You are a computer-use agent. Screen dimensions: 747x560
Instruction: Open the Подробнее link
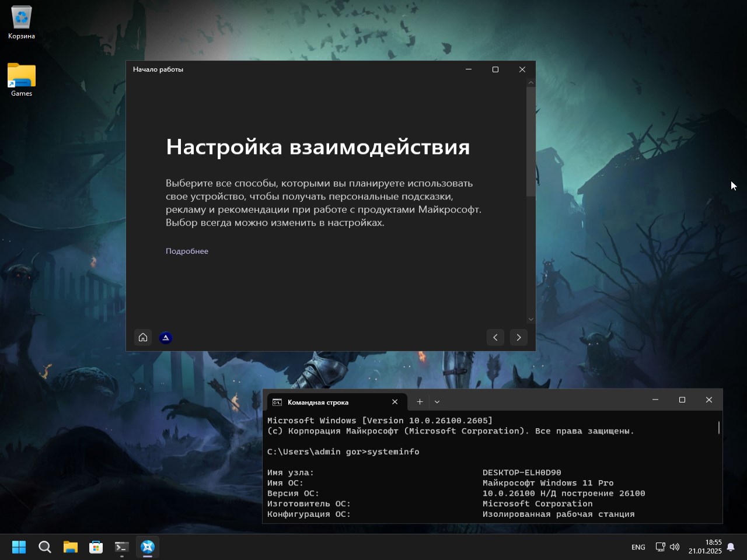tap(187, 251)
